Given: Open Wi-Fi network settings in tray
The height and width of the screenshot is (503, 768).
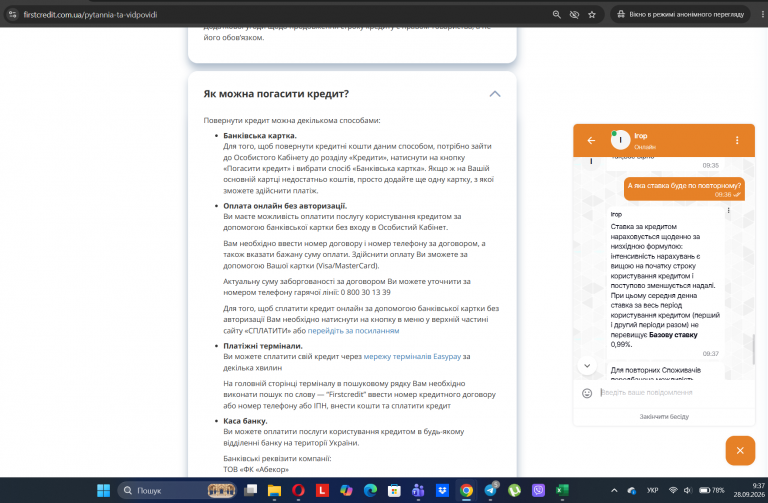Looking at the screenshot, I should (673, 490).
